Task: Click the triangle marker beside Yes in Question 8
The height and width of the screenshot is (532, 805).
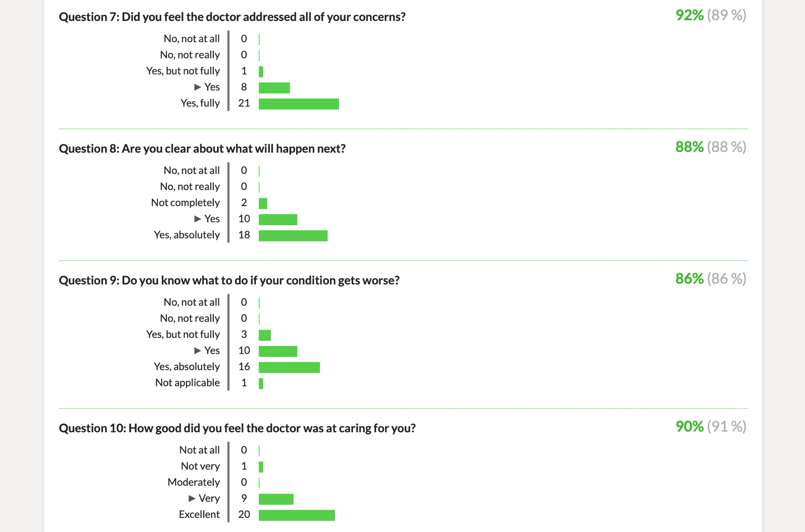Action: click(198, 219)
